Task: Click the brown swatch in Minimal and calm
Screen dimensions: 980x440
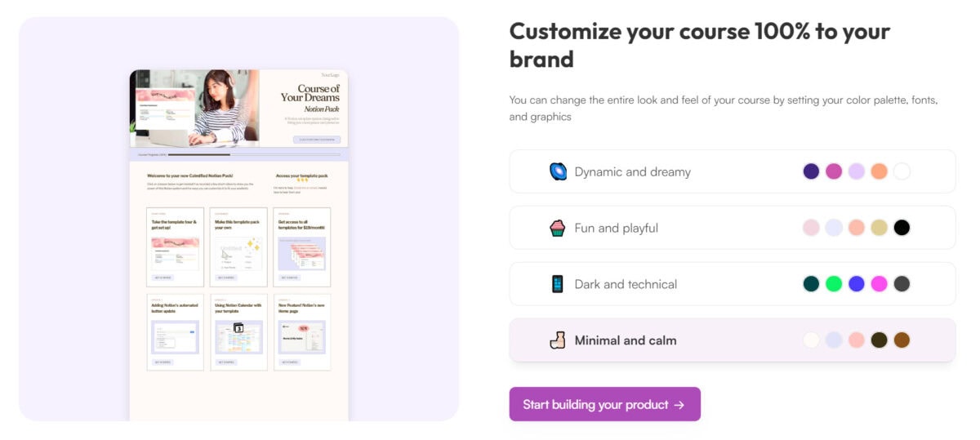Action: (902, 340)
